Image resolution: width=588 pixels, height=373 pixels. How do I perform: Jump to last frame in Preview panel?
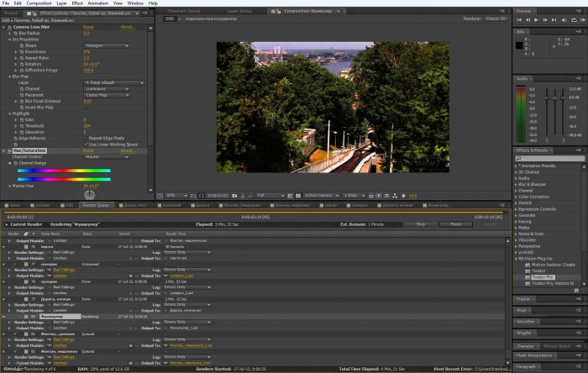554,20
